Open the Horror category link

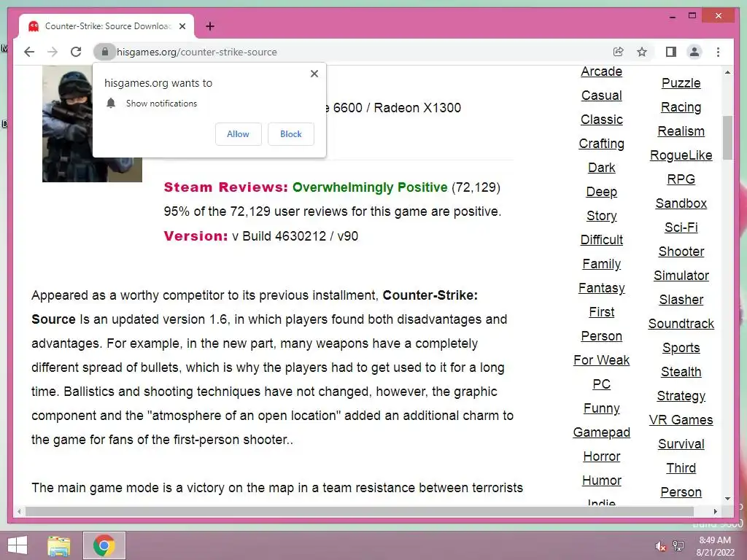click(x=601, y=456)
